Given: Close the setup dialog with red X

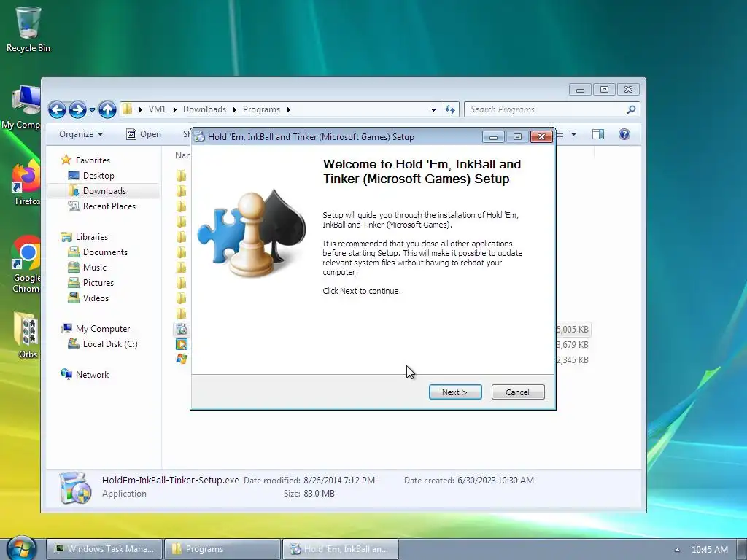Looking at the screenshot, I should pos(542,137).
